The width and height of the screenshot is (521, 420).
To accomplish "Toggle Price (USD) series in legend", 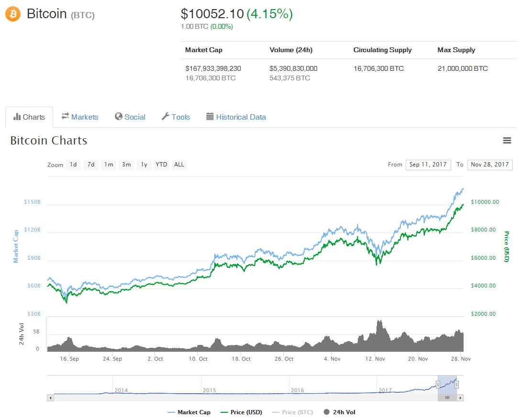I will 241,412.
